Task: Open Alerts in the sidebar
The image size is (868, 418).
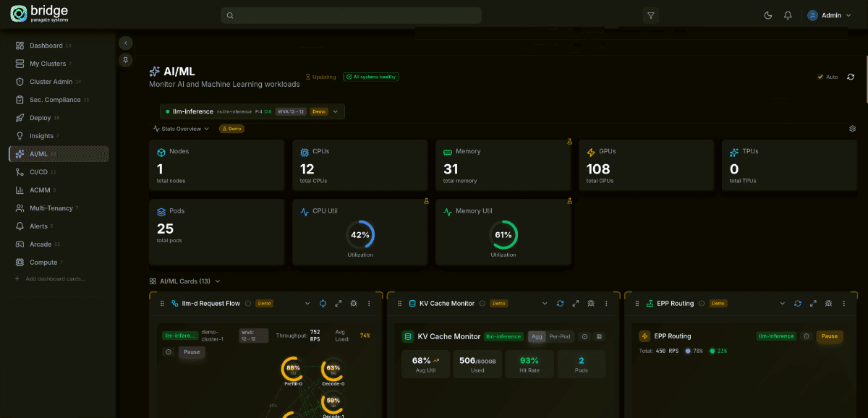Action: [x=59, y=226]
